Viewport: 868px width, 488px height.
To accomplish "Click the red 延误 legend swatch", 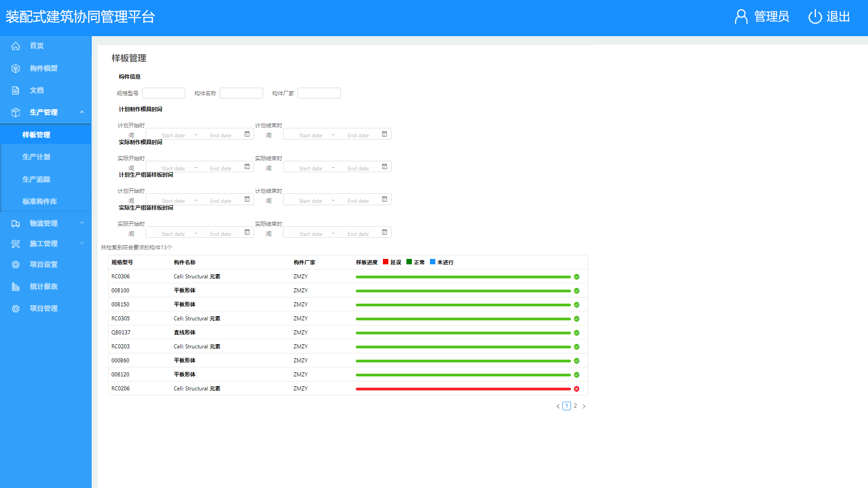I will (386, 262).
